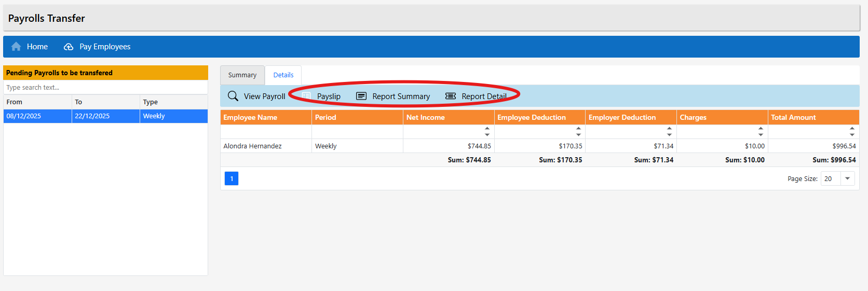Click the Weekly period cell for Alondra Hernandez
Screen dimensions: 868x291
point(357,146)
